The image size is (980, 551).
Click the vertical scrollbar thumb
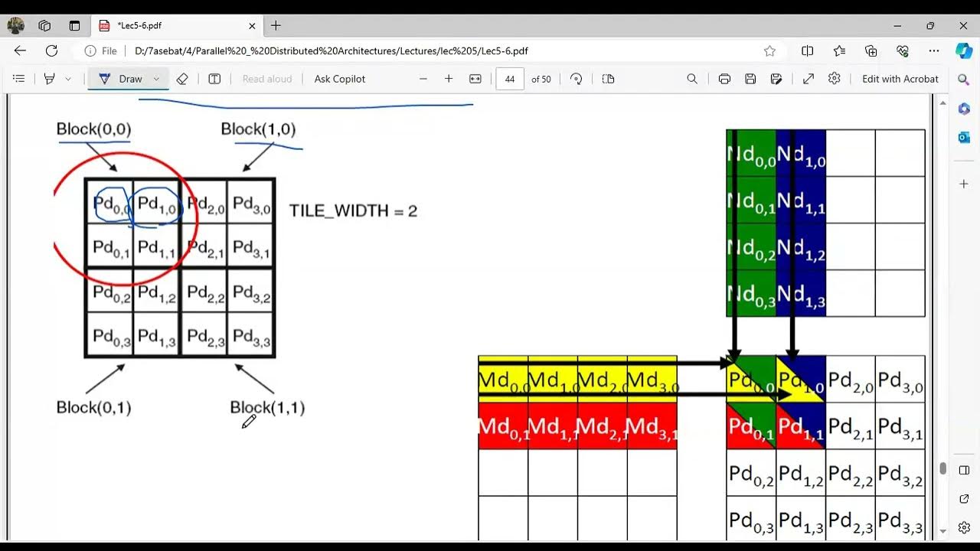tap(942, 468)
